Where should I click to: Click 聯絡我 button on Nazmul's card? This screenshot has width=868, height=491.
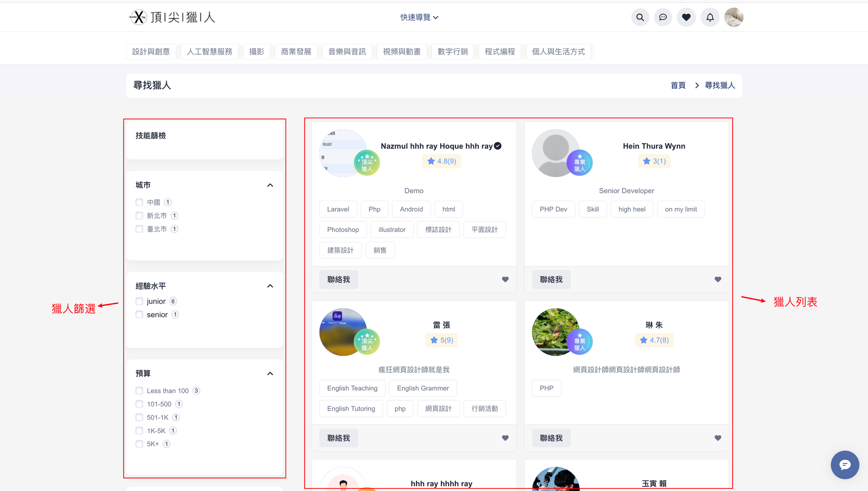click(339, 280)
